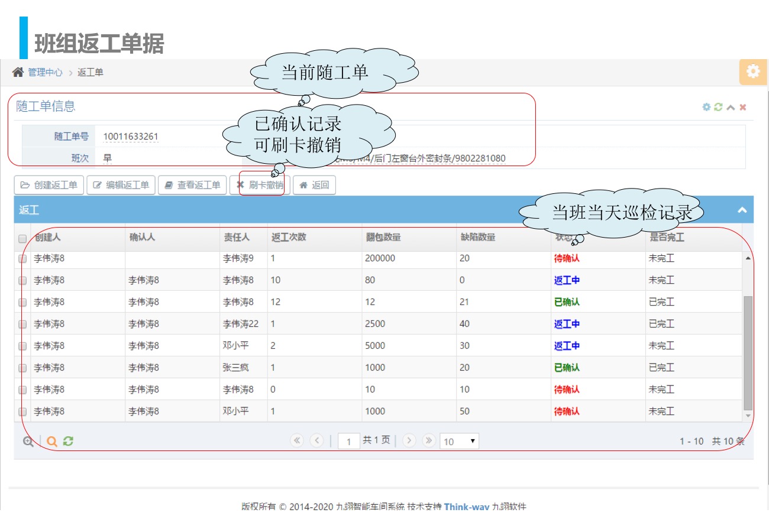
Task: Click the 刷卡撤销 button
Action: (260, 185)
